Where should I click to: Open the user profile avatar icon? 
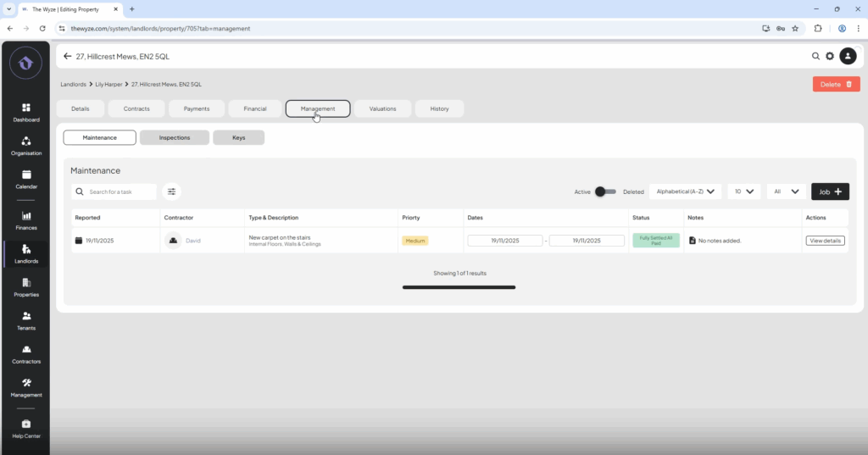point(848,56)
